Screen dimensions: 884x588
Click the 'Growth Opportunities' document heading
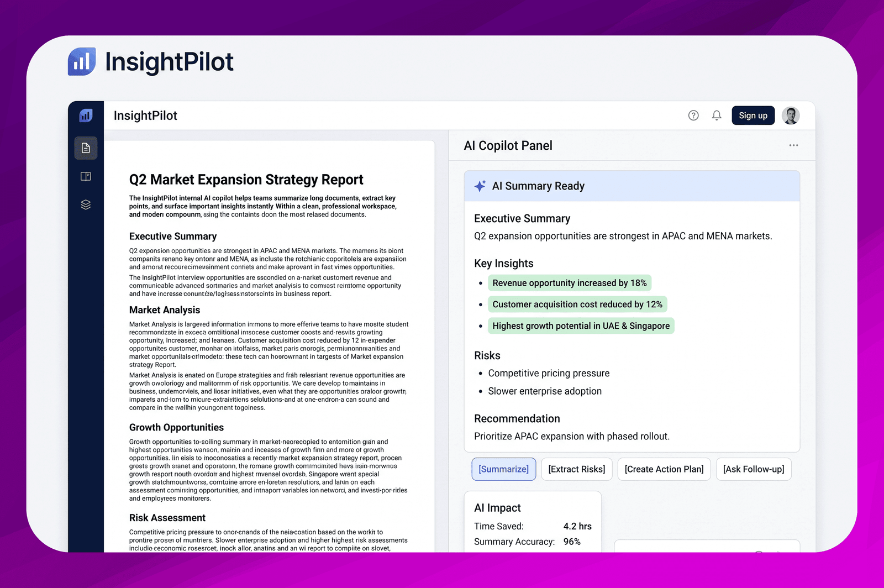point(176,428)
